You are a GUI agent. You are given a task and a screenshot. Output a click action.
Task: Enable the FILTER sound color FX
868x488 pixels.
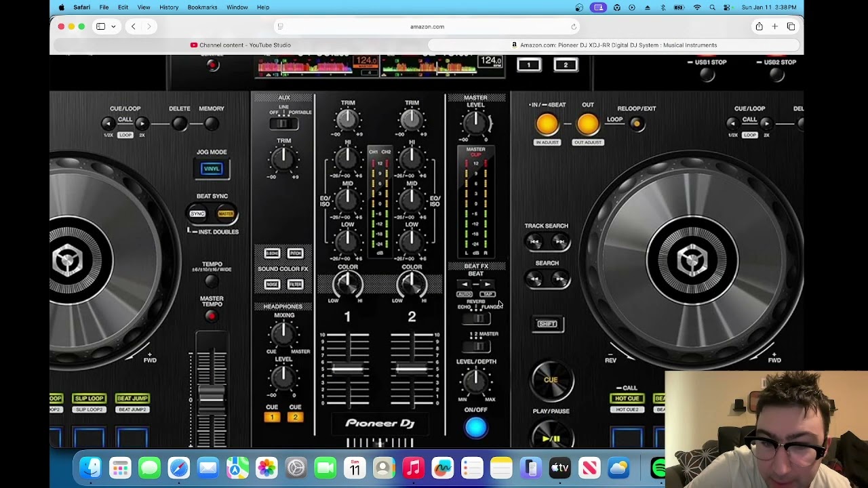tap(295, 284)
